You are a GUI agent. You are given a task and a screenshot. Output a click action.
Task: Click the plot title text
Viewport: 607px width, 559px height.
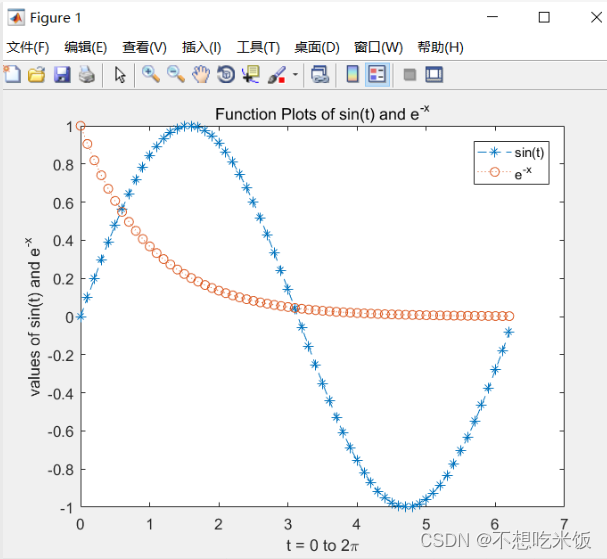[x=322, y=113]
